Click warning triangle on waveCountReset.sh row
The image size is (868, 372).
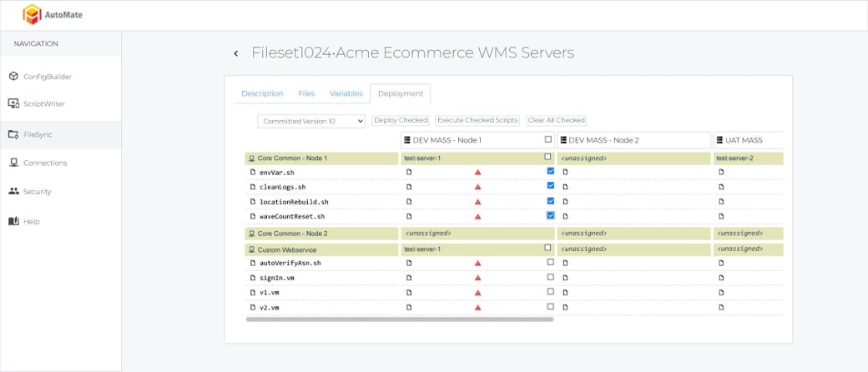[477, 217]
